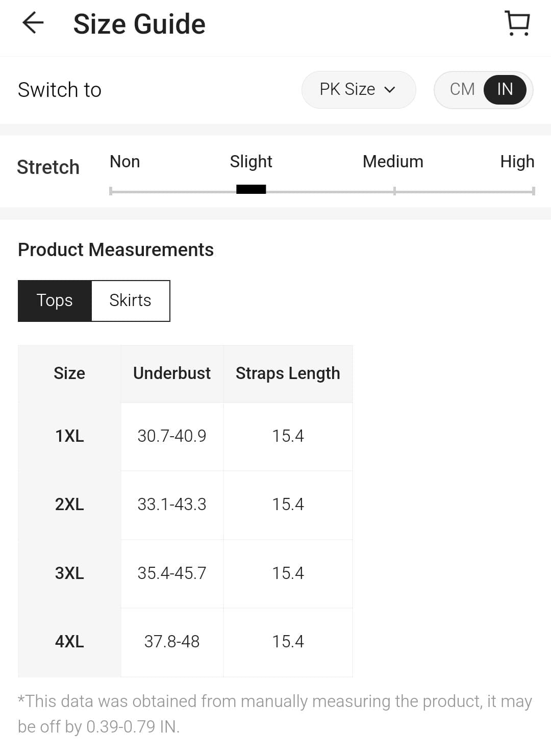This screenshot has height=756, width=551.
Task: Click the Size Guide page title
Action: coord(139,24)
